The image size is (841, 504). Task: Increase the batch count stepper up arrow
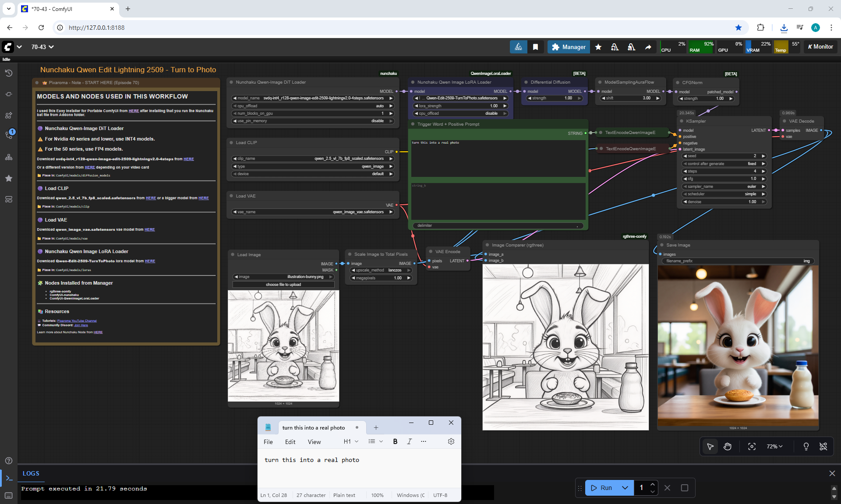[x=653, y=484]
